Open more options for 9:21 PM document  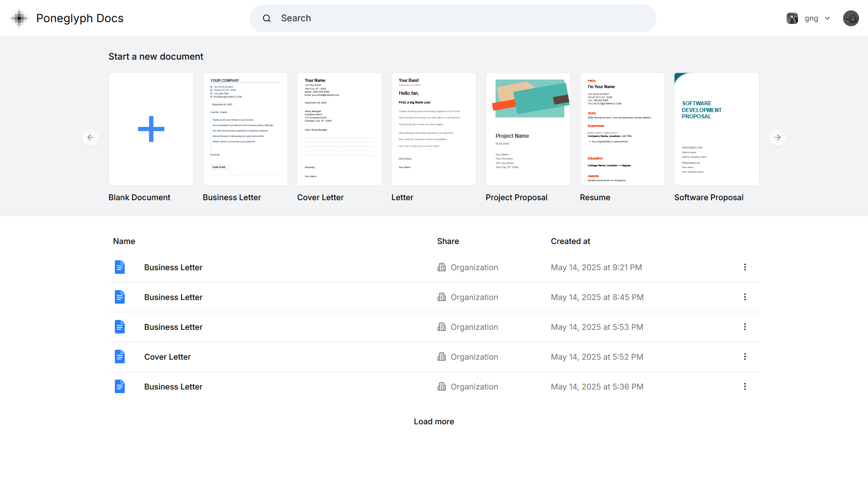(745, 267)
